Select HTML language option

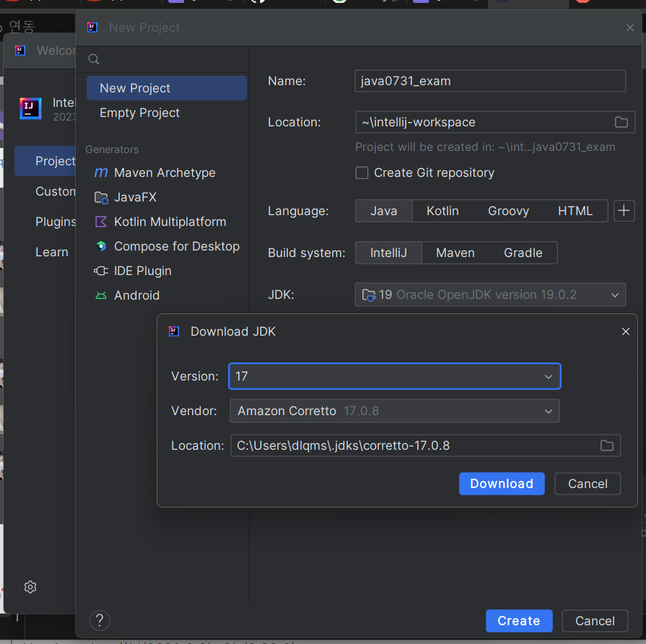[575, 211]
